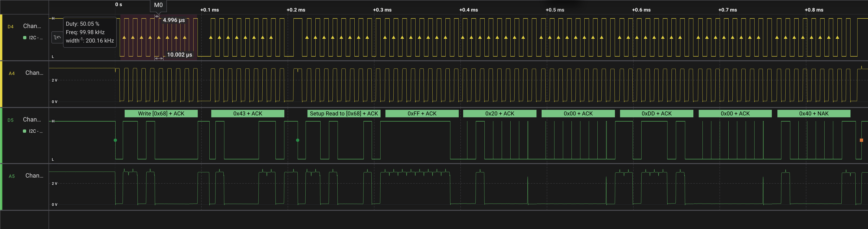
Task: Click the "0x43 + ACK" decoded frame
Action: point(248,114)
